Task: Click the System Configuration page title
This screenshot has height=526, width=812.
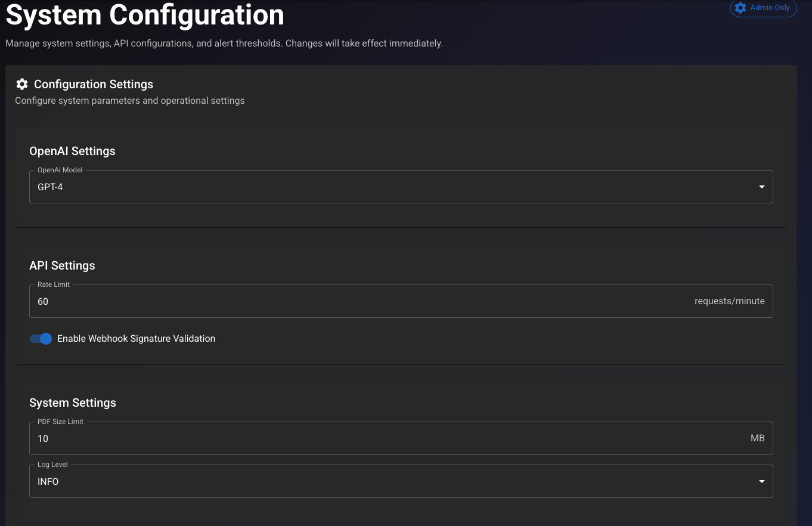Action: 145,16
